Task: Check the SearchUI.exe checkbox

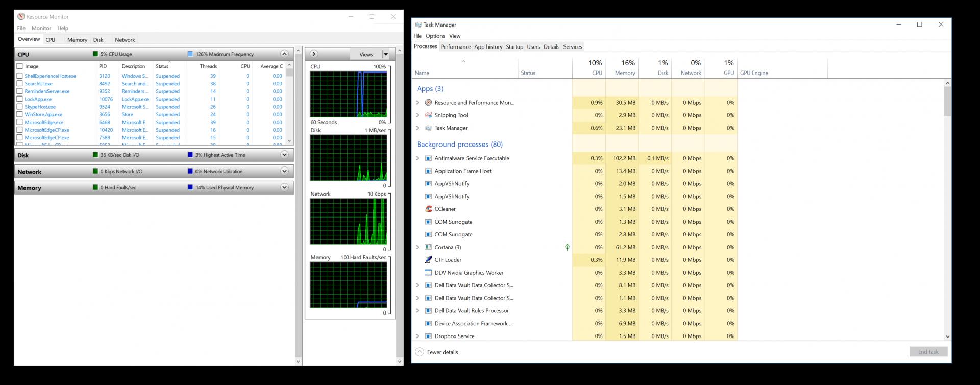Action: click(20, 83)
